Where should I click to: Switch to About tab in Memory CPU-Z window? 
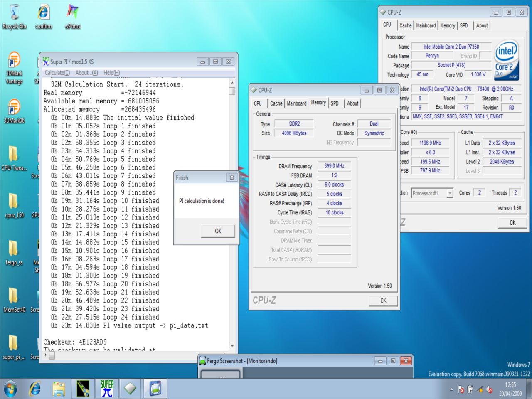click(353, 103)
